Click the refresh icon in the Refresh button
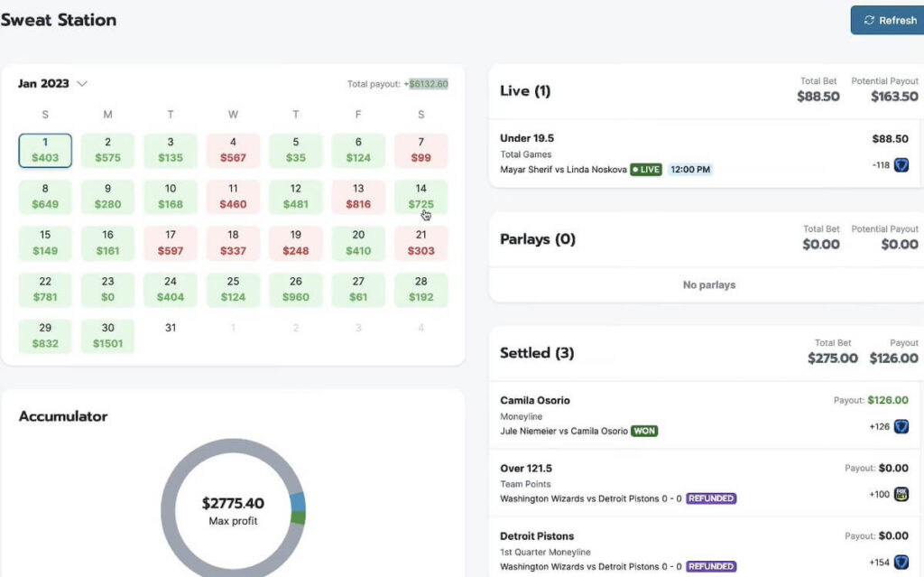This screenshot has height=577, width=924. (868, 20)
